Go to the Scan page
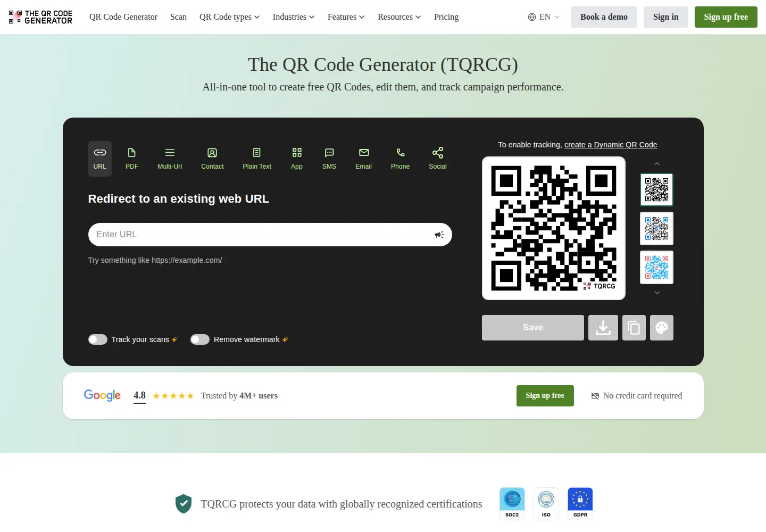The height and width of the screenshot is (532, 766). [x=178, y=17]
